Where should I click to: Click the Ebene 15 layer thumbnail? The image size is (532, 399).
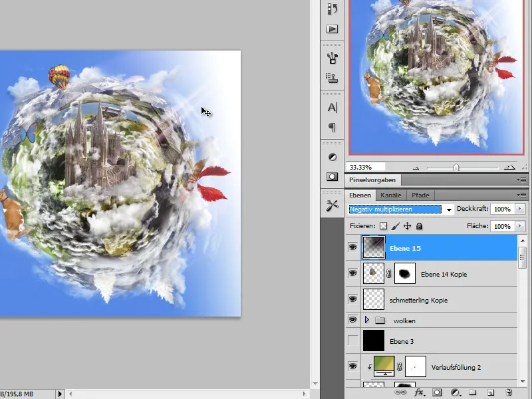click(374, 247)
